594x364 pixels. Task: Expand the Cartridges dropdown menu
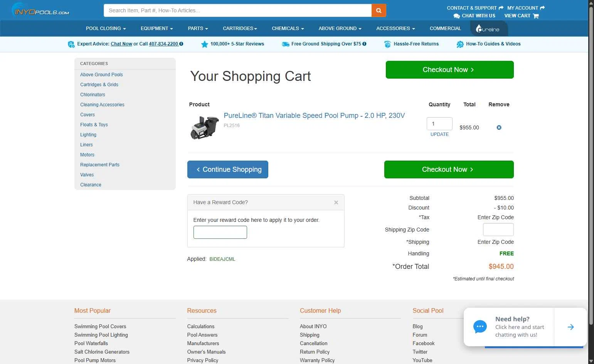coord(240,29)
